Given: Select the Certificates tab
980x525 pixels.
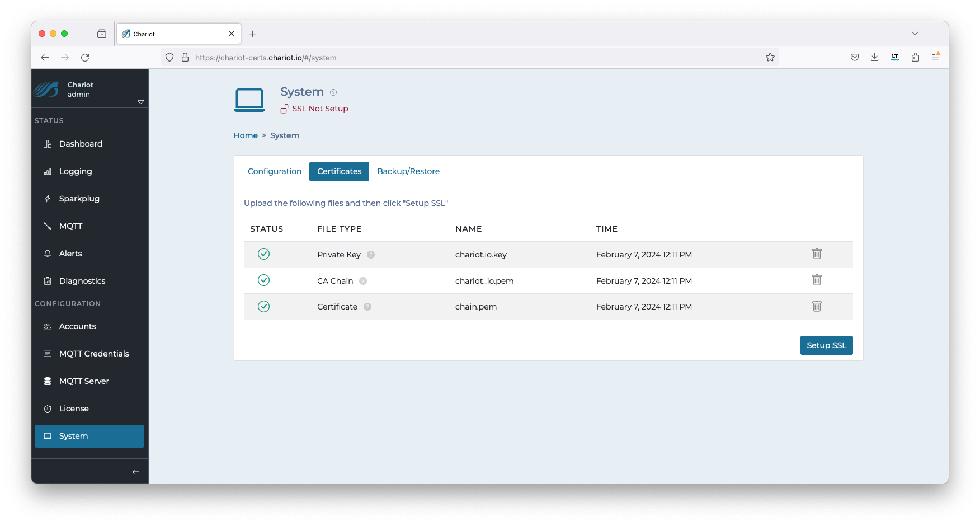Looking at the screenshot, I should point(339,171).
